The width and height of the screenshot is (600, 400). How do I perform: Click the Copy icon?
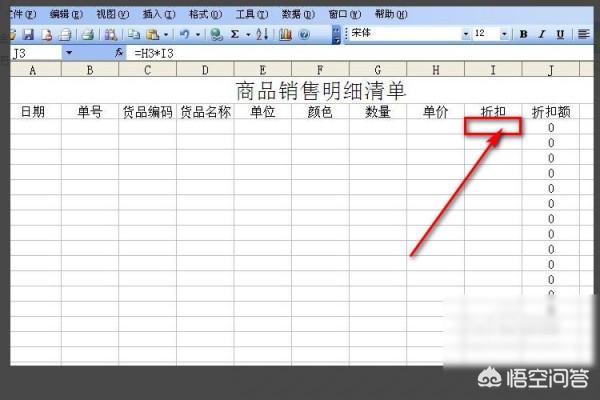pos(134,35)
